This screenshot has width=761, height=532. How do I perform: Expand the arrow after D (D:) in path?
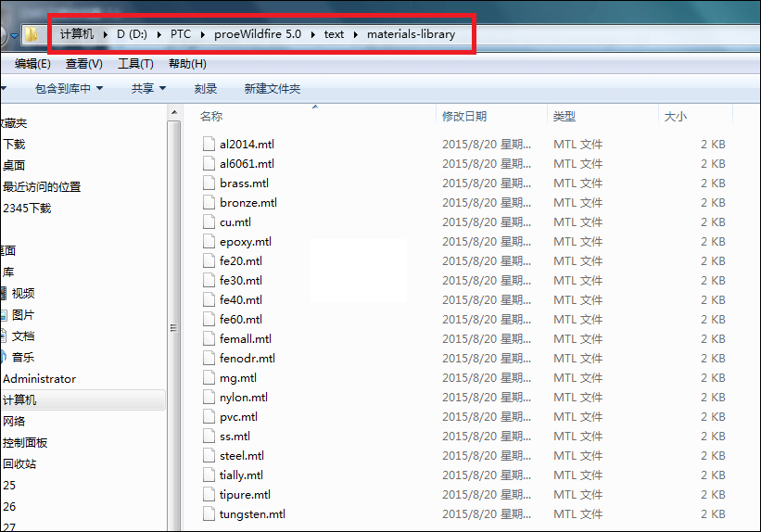[x=159, y=34]
